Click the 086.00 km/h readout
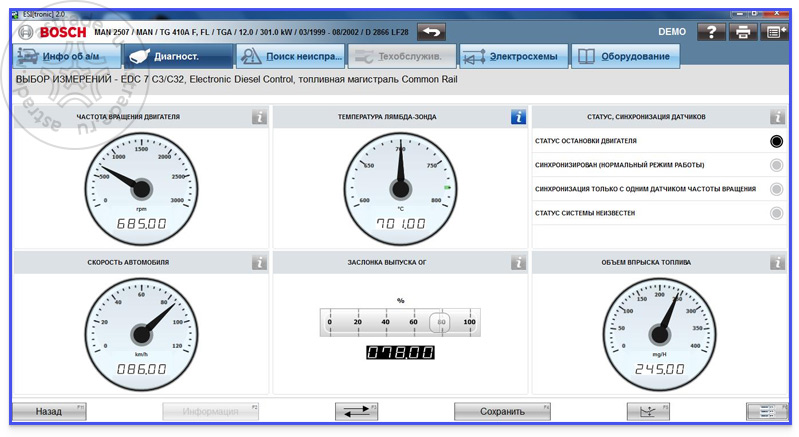 141,369
